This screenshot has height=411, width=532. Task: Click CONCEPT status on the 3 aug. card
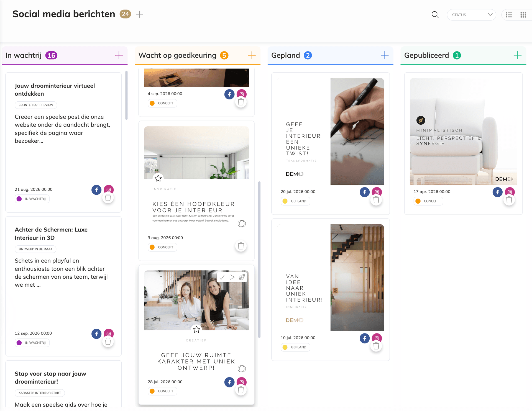[162, 247]
